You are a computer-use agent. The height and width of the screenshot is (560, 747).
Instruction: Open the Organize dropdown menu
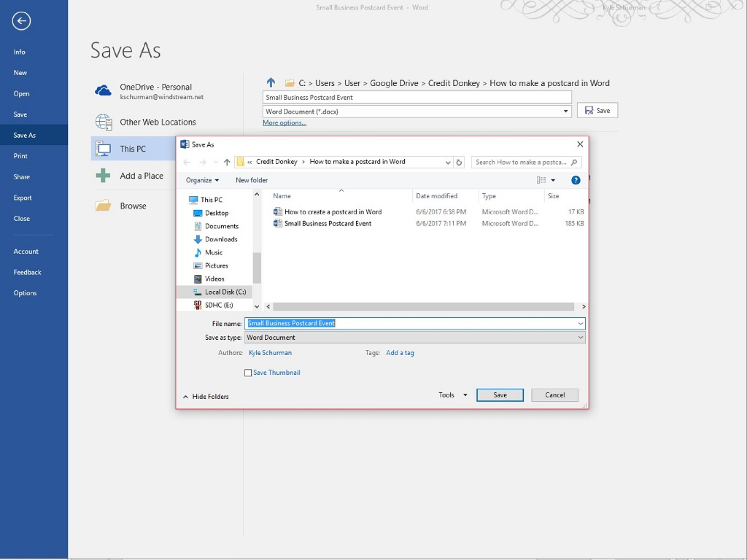(202, 180)
